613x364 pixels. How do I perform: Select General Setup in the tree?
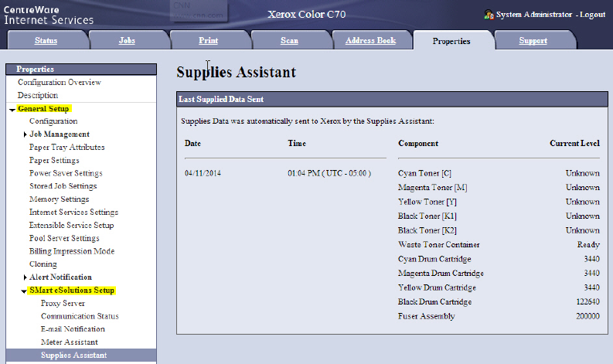point(43,109)
